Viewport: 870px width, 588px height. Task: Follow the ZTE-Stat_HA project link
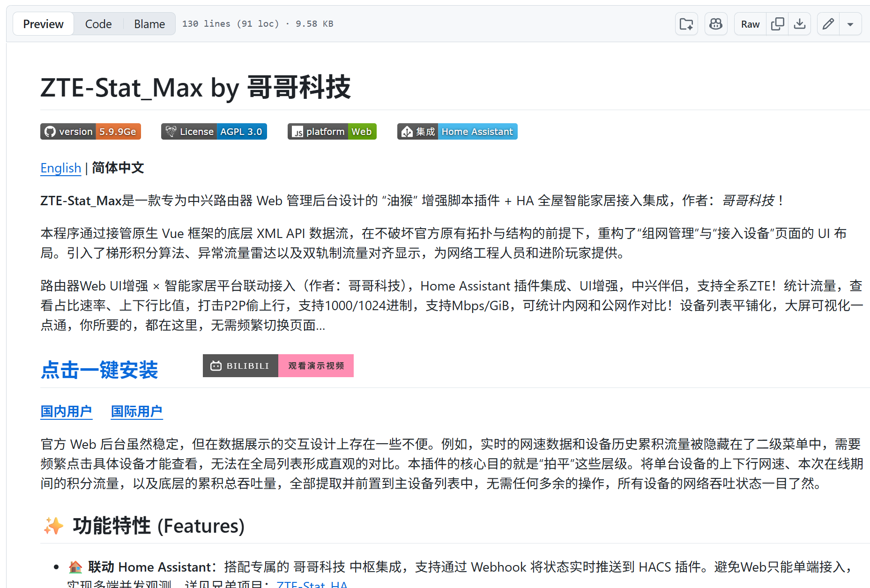coord(312,584)
